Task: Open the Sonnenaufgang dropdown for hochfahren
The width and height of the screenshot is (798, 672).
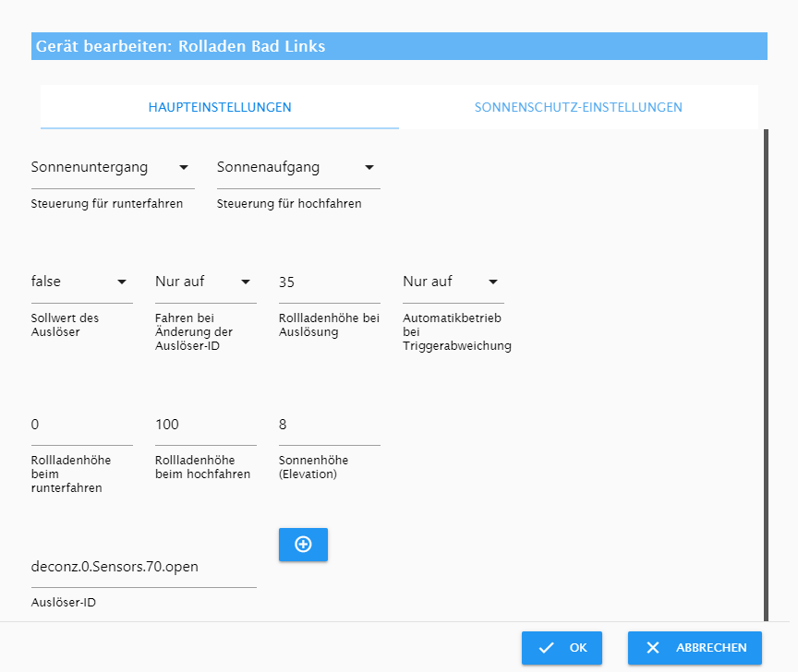Action: click(x=298, y=168)
